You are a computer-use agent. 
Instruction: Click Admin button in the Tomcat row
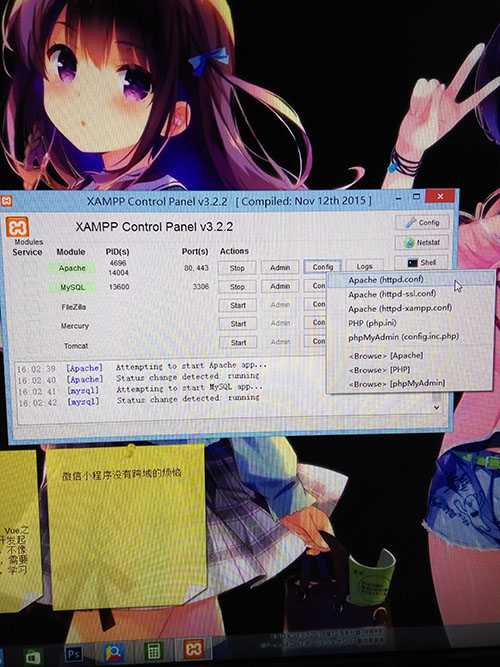[280, 342]
